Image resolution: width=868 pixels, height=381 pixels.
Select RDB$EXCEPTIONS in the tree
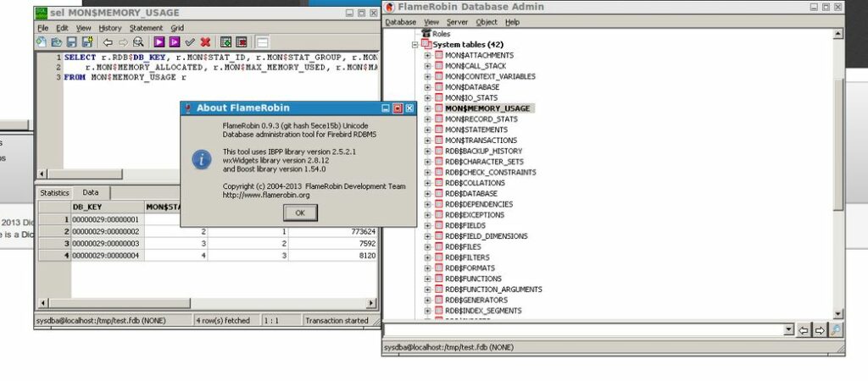tap(475, 214)
